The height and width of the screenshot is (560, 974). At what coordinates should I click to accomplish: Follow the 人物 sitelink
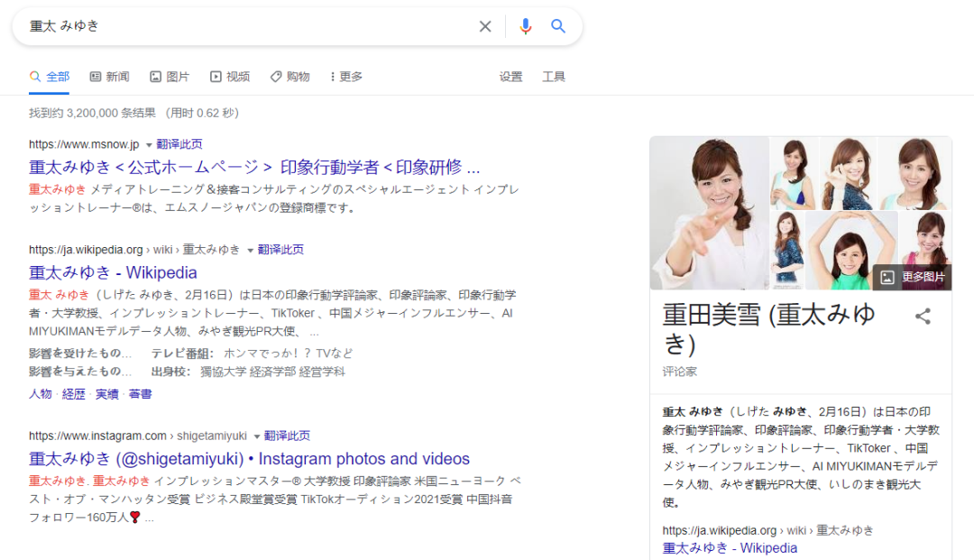[x=41, y=393]
